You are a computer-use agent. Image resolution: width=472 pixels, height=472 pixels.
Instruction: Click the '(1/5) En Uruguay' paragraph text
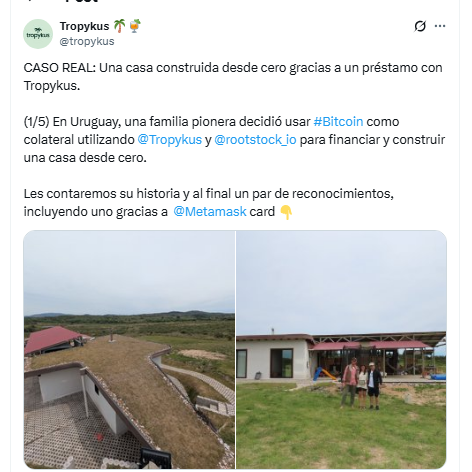(x=234, y=140)
